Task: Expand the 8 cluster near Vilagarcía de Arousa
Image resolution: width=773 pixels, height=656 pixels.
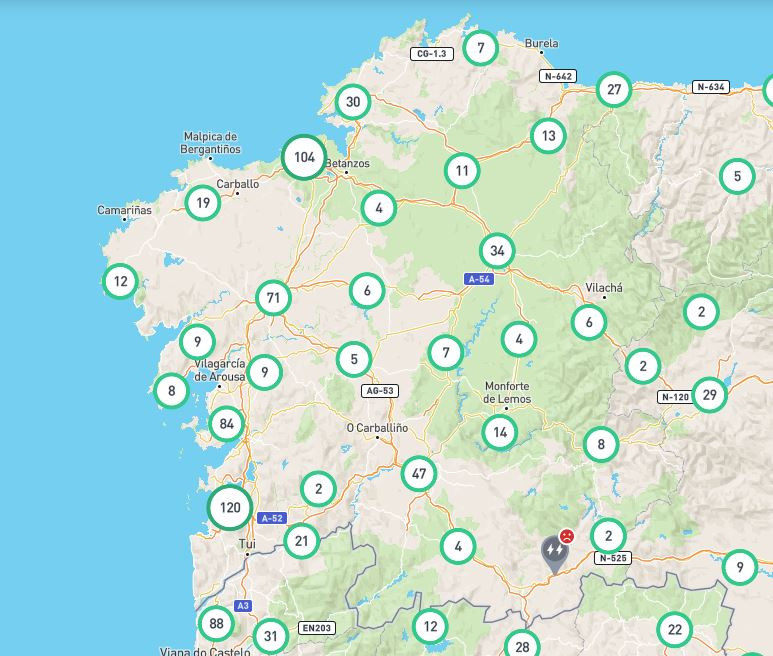Action: pyautogui.click(x=171, y=391)
